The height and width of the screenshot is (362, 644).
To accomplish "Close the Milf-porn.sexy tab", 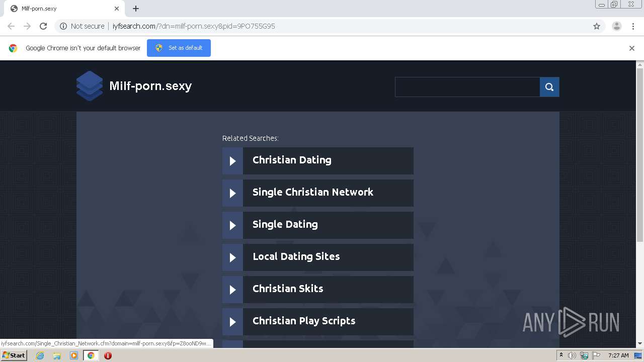I will [x=117, y=9].
